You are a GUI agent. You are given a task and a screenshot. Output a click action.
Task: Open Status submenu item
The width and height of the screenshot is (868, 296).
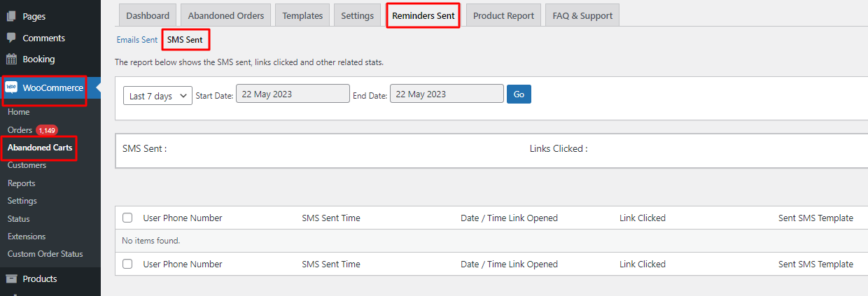[19, 219]
